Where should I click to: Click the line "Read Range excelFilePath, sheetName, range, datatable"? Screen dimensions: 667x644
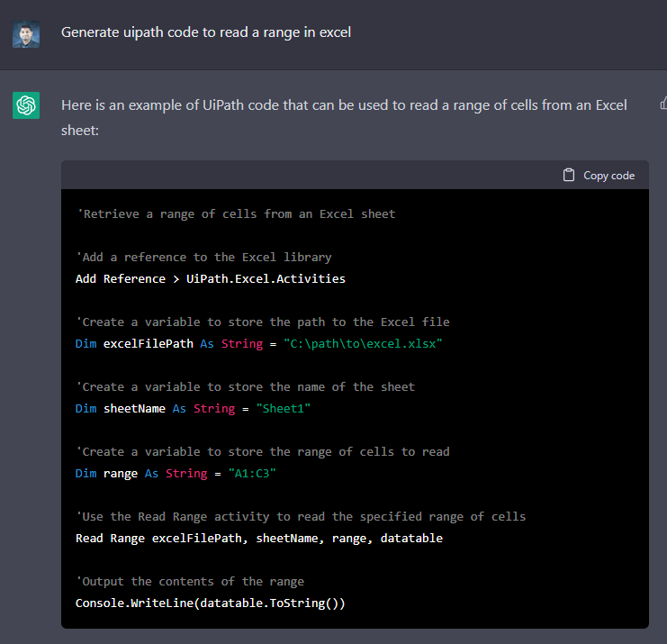click(x=259, y=539)
